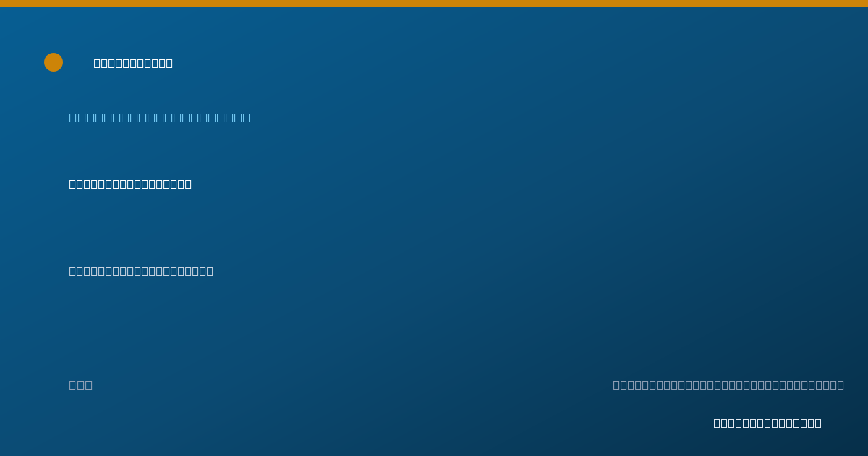This screenshot has width=868, height=456.
Task: Click the light-blue headline text line
Action: click(160, 117)
